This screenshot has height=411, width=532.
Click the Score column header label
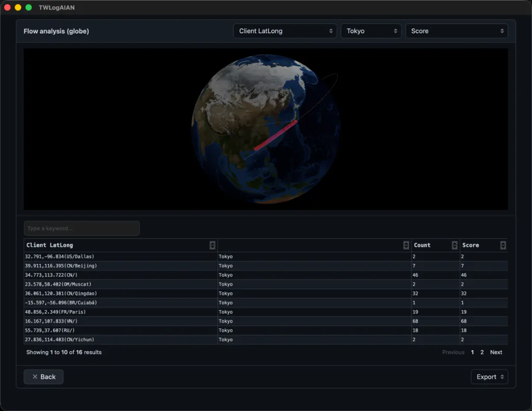click(x=470, y=245)
